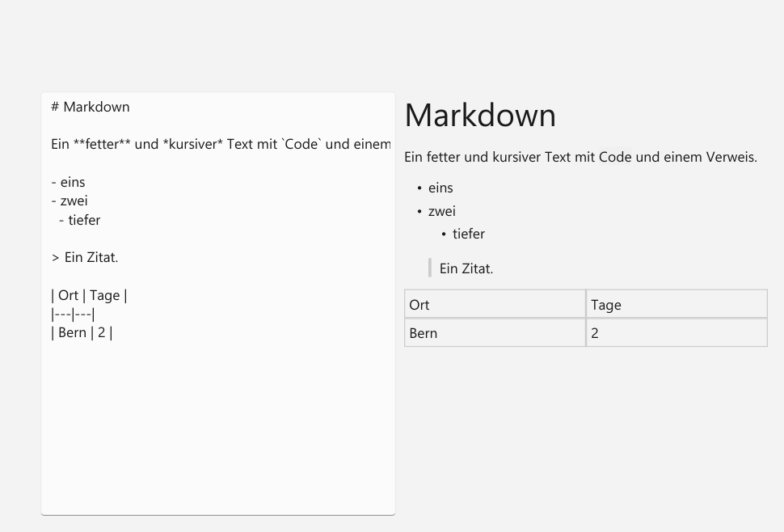Click the 'Ein **fetter** und *kursiver*' source line
This screenshot has height=532, width=784.
(x=221, y=145)
